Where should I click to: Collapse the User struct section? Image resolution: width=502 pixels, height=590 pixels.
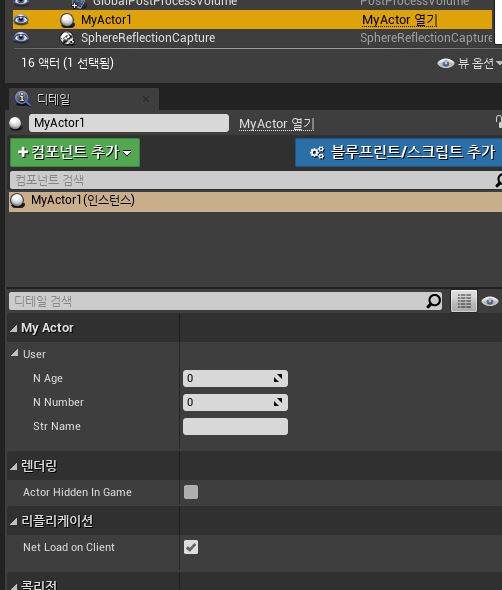[x=15, y=353]
